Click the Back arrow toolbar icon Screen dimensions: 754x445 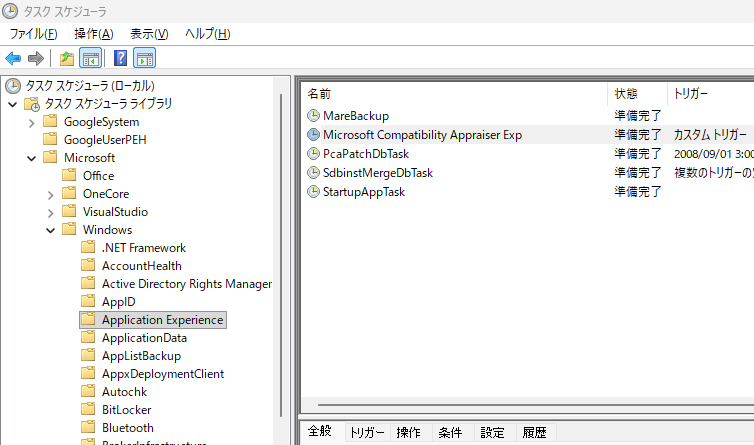pyautogui.click(x=13, y=58)
